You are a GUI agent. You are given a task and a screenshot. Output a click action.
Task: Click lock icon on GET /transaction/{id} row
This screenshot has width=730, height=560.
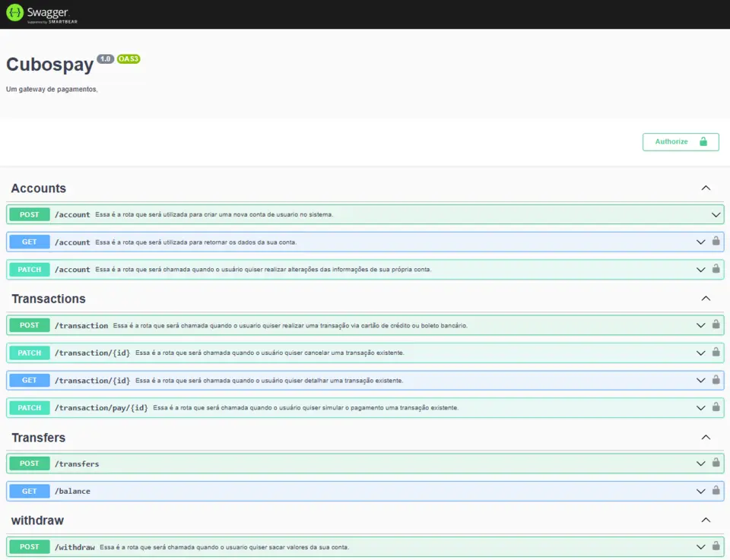[716, 380]
